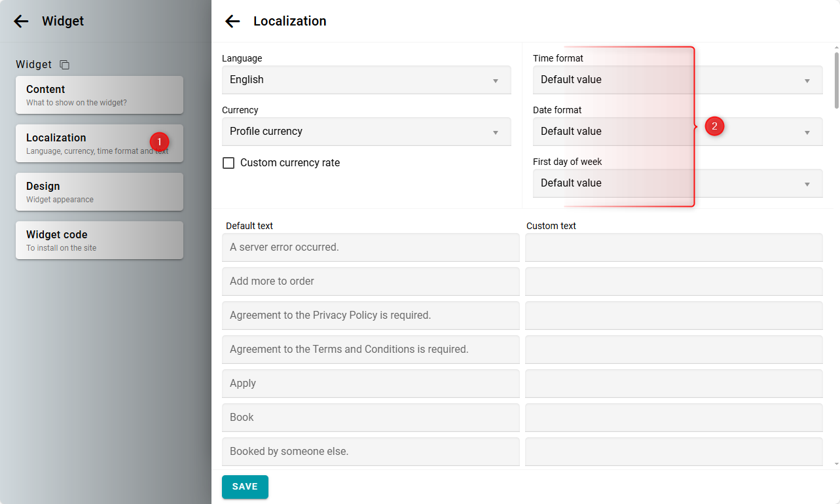The image size is (840, 504).
Task: Open the Time format dropdown
Action: 677,80
